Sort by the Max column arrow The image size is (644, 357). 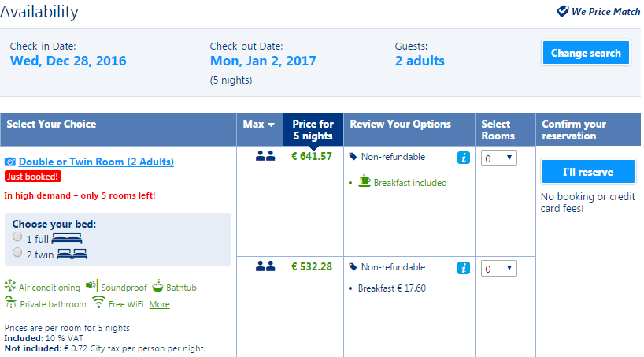[x=271, y=125]
